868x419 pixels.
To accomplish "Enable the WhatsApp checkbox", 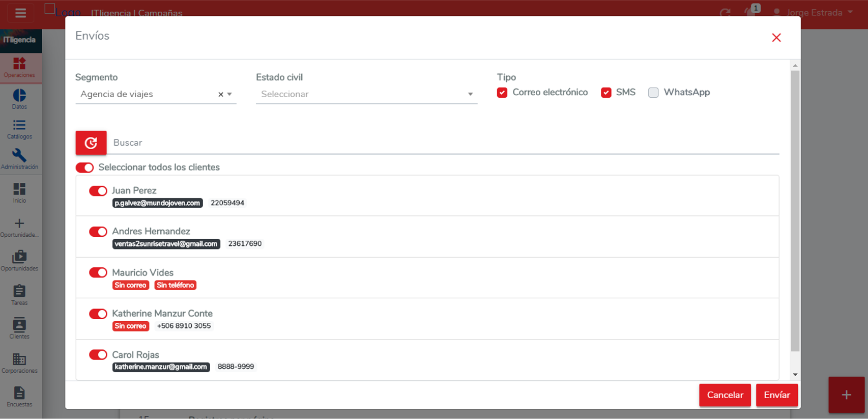I will (x=653, y=93).
